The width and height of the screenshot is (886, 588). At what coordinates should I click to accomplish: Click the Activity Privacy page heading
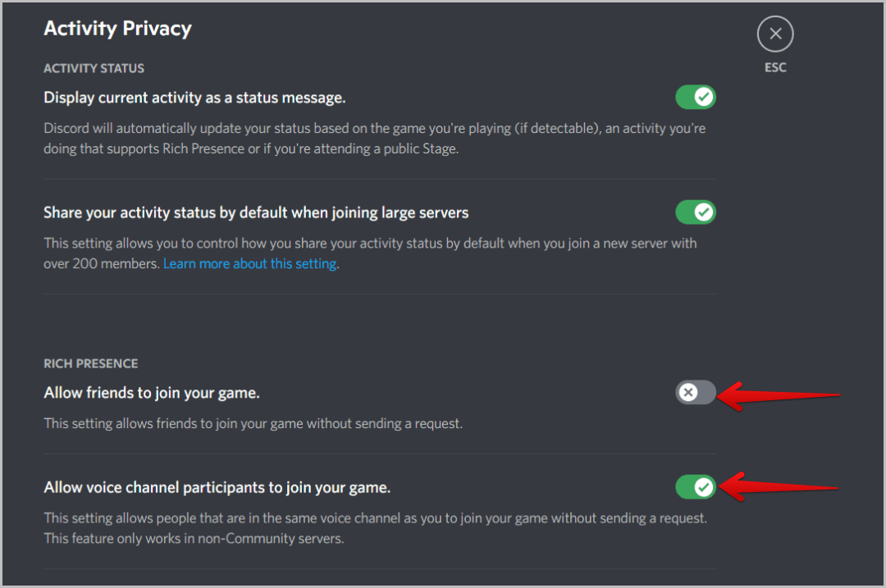[x=117, y=29]
